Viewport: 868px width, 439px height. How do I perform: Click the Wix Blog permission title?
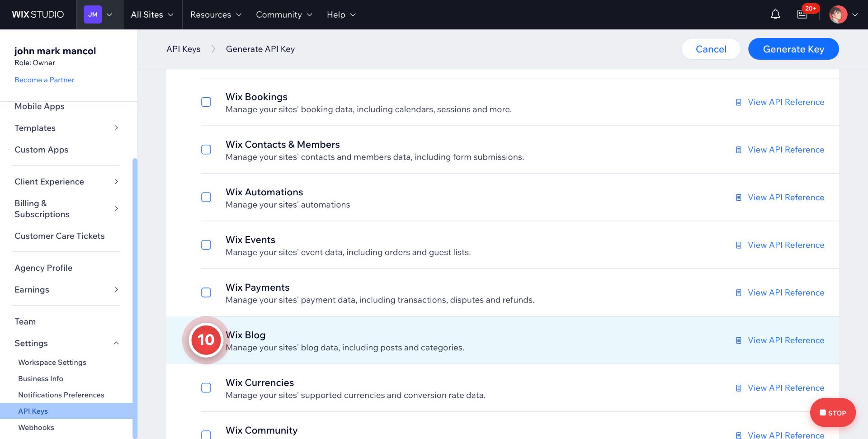pos(245,335)
